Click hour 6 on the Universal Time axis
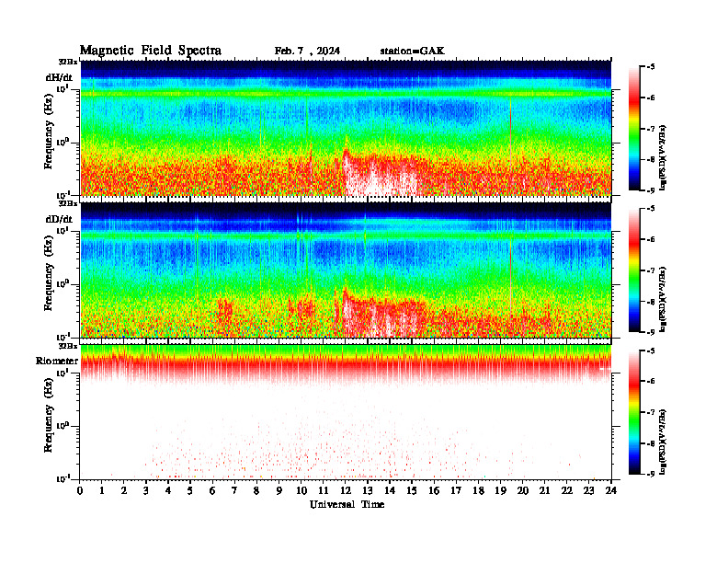 212,490
